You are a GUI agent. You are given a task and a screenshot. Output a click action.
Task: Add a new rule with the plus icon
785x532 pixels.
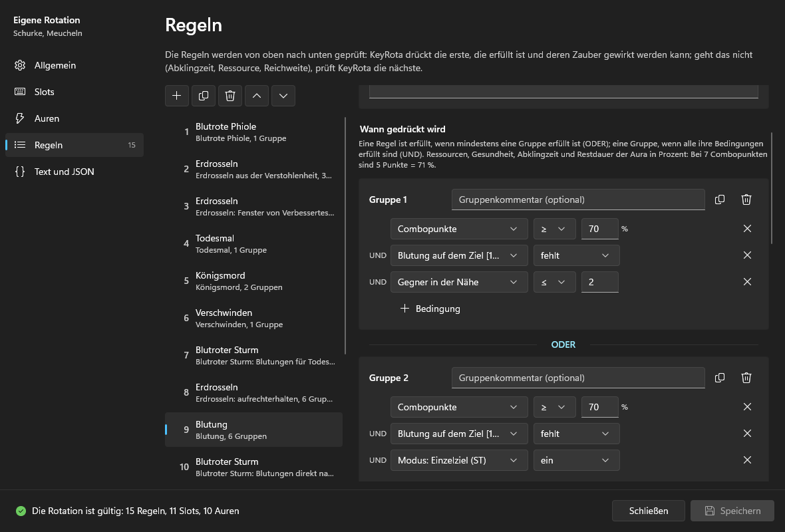click(177, 96)
